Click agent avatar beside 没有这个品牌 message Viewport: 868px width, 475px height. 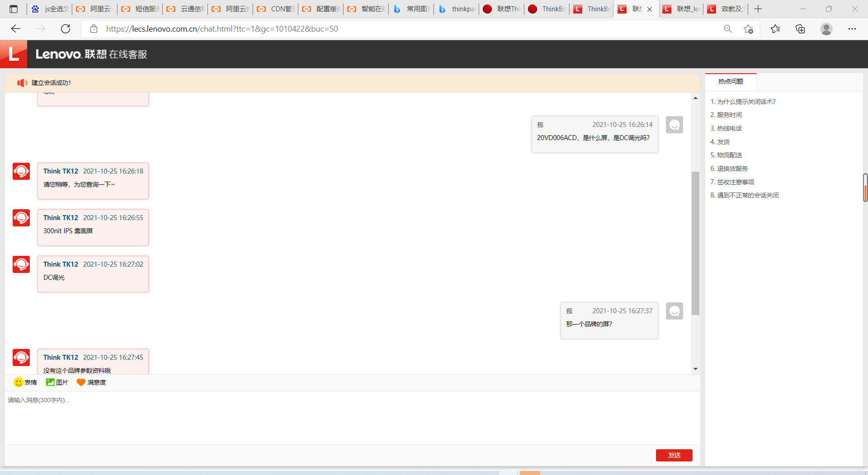[x=21, y=357]
